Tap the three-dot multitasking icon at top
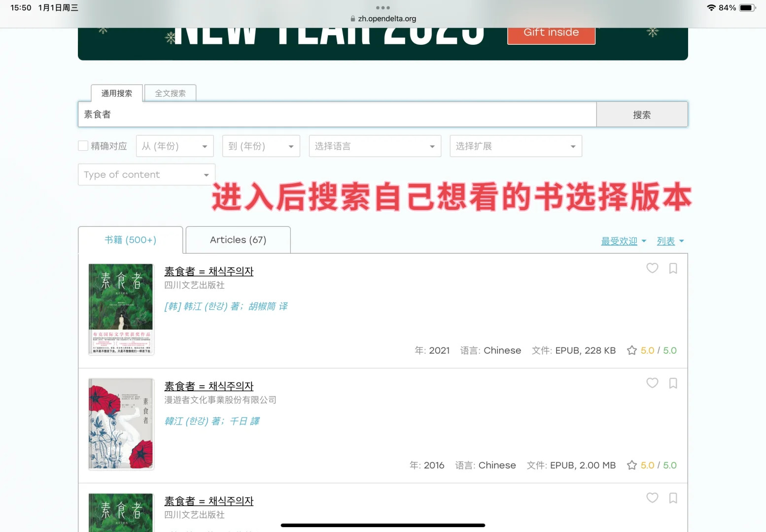 [383, 7]
